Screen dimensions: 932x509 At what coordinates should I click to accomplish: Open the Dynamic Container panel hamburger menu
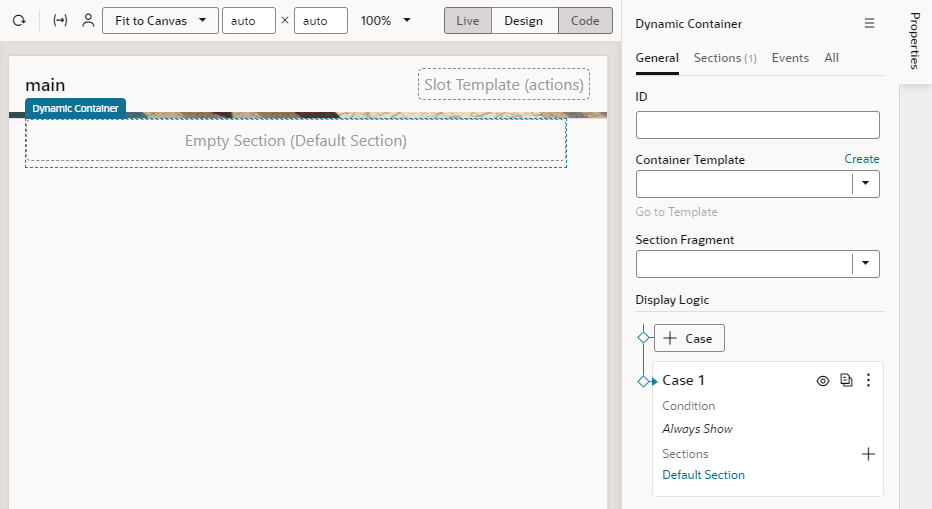click(x=869, y=23)
